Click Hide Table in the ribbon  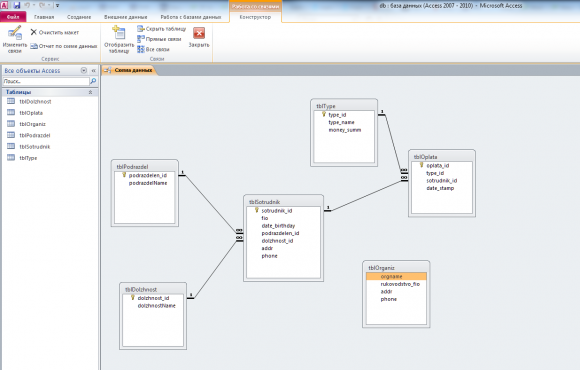click(162, 28)
